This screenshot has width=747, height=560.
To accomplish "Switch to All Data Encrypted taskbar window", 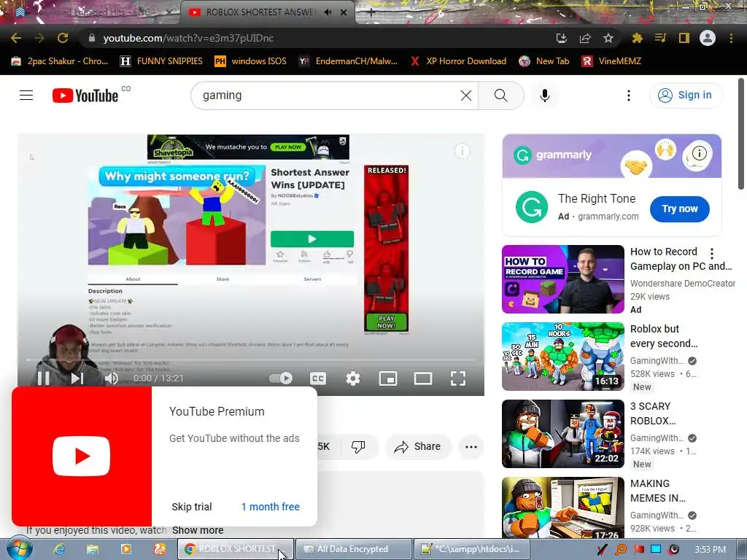I will pyautogui.click(x=353, y=549).
